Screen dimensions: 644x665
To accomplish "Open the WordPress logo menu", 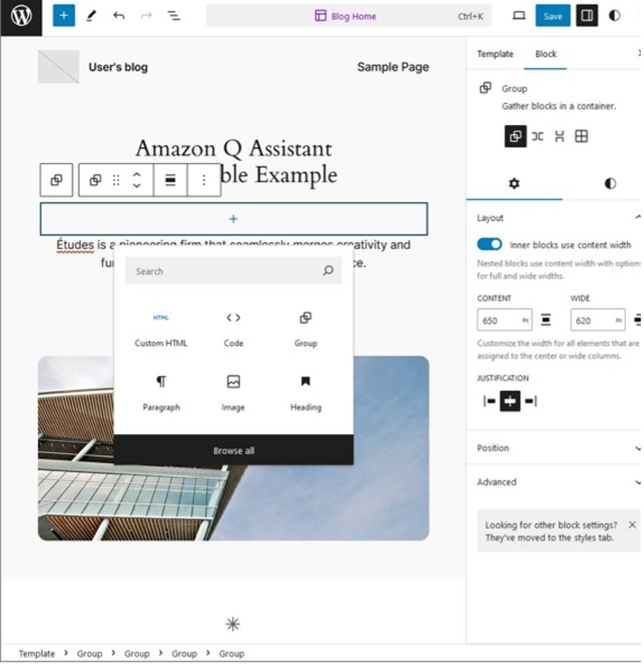I will click(21, 16).
